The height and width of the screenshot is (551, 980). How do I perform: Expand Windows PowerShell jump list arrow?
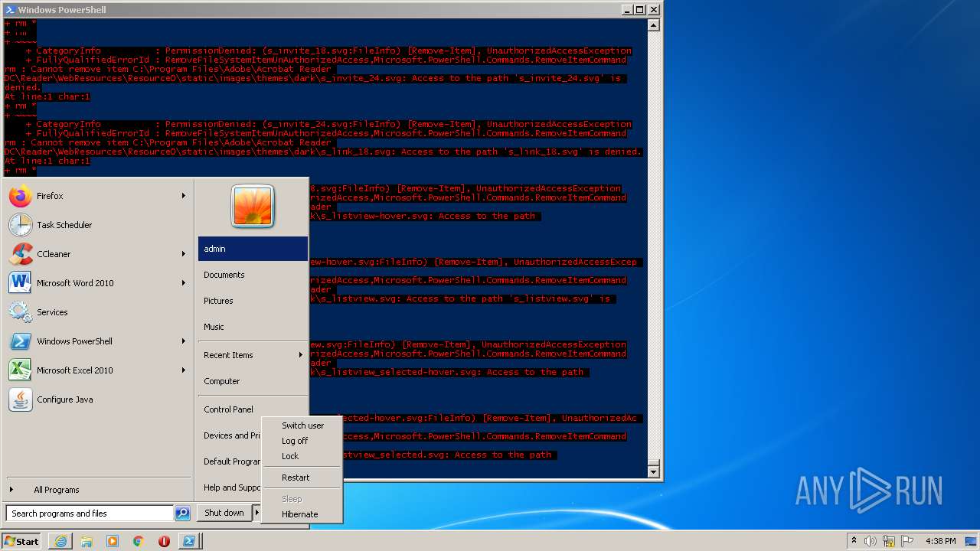coord(184,341)
